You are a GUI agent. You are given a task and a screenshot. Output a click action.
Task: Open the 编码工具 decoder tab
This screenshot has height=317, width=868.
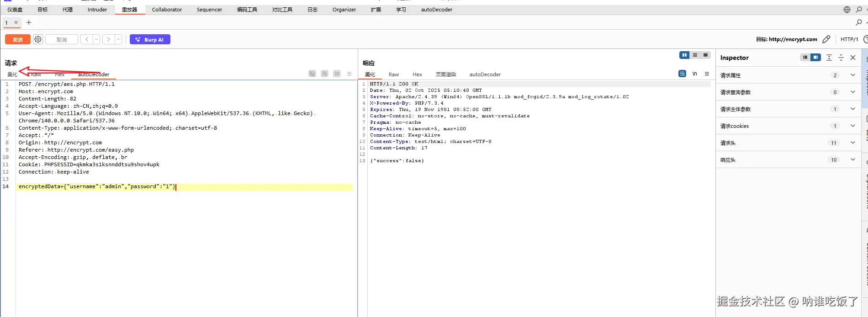247,10
